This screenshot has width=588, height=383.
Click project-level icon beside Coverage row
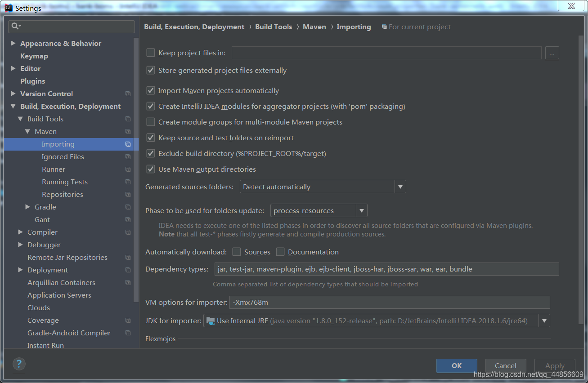click(128, 321)
